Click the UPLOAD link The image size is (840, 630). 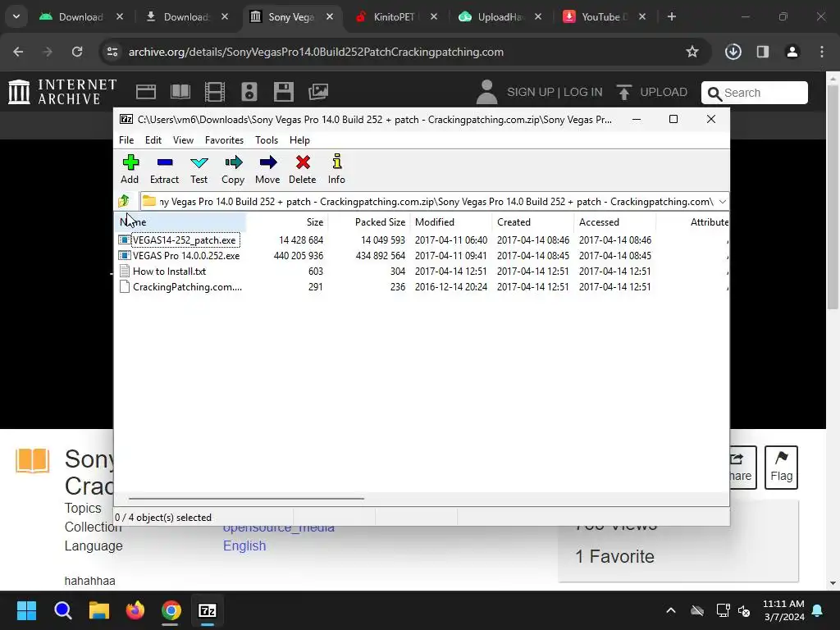click(652, 92)
